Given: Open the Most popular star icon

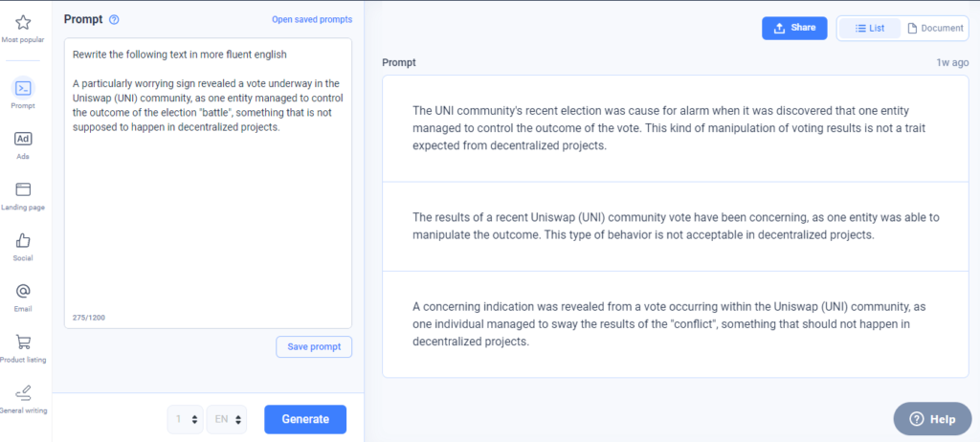Looking at the screenshot, I should [x=23, y=23].
